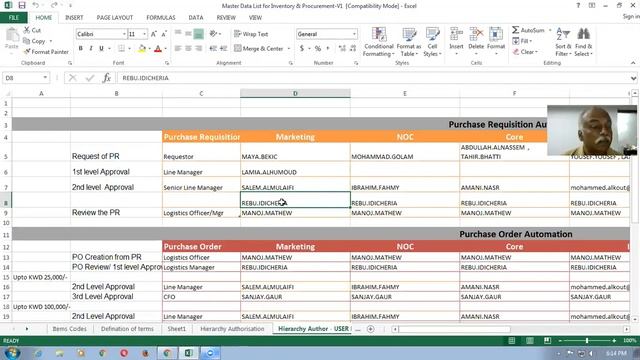This screenshot has height=360, width=640.
Task: Adjust the zoom slider in status bar
Action: click(x=587, y=341)
